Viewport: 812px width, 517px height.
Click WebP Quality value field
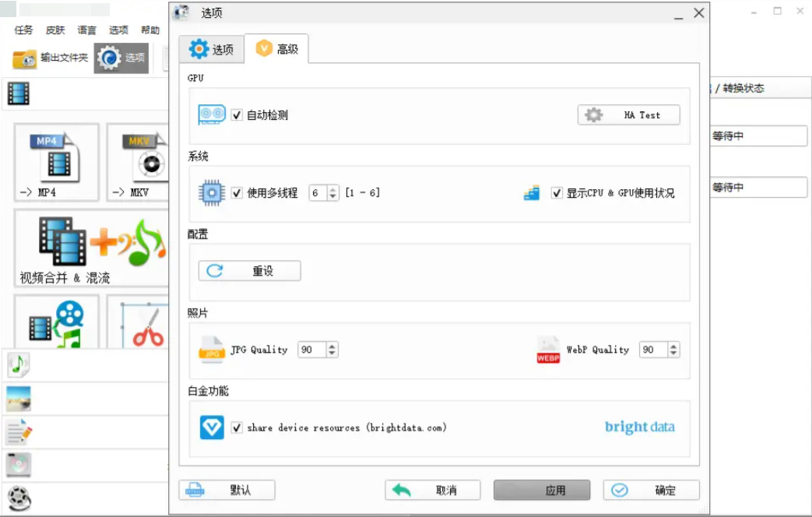tap(653, 350)
